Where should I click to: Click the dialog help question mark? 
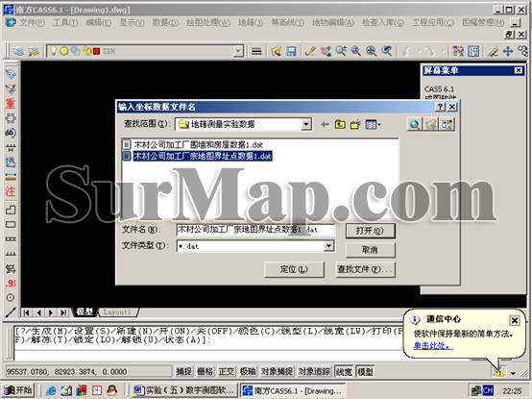tap(440, 107)
